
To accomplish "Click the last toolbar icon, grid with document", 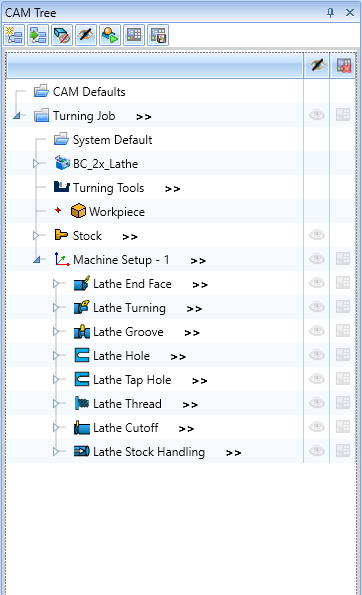I will [158, 35].
